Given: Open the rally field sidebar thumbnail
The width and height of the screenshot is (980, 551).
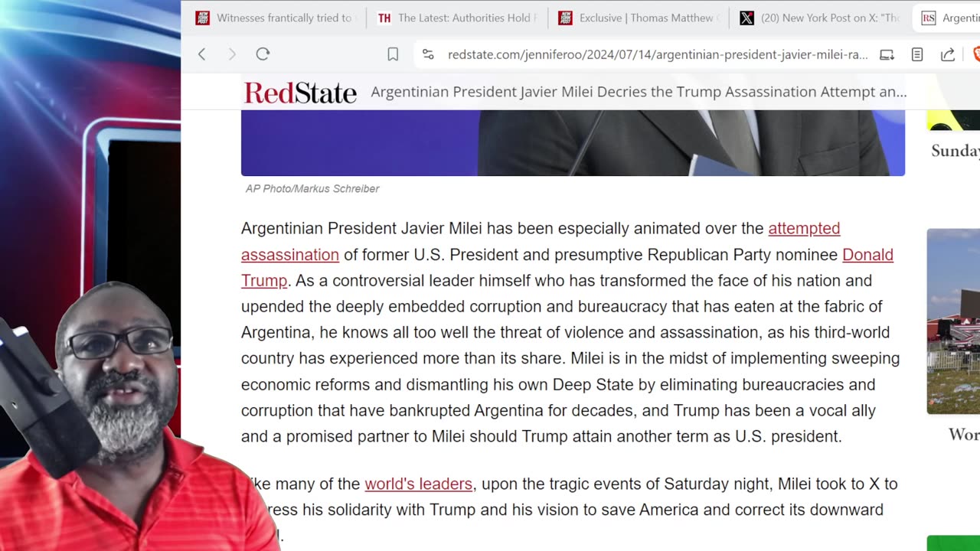Looking at the screenshot, I should [x=953, y=321].
